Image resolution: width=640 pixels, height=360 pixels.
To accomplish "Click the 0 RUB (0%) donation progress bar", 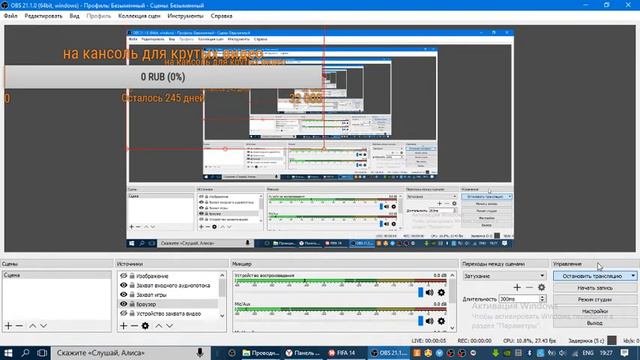I will coord(163,77).
